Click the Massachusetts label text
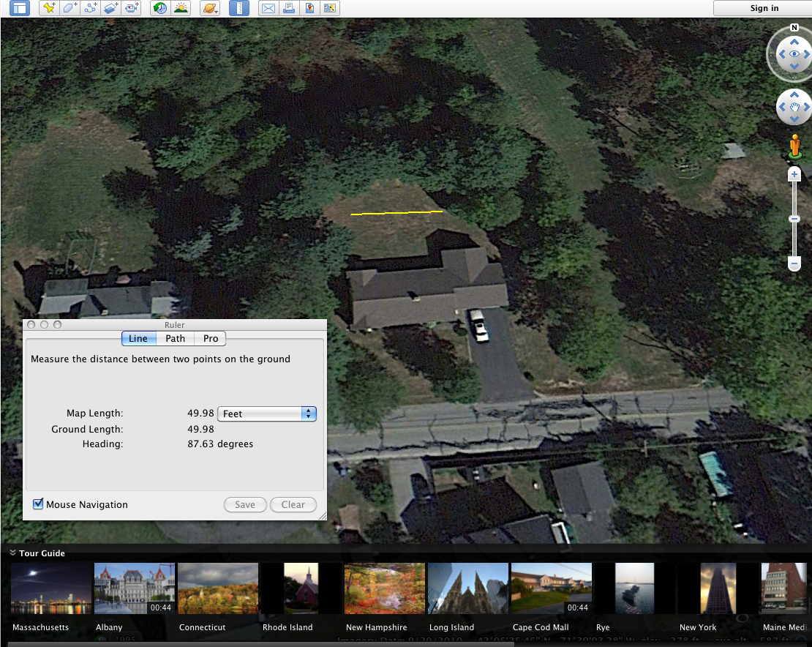Viewport: 812px width, 647px height. (40, 627)
